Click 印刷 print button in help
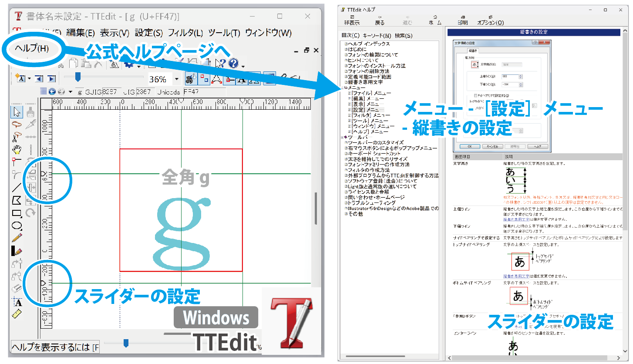This screenshot has height=364, width=633. (463, 20)
